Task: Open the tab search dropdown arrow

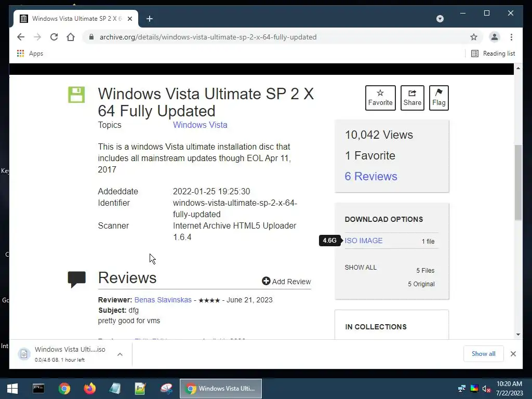Action: 440,19
